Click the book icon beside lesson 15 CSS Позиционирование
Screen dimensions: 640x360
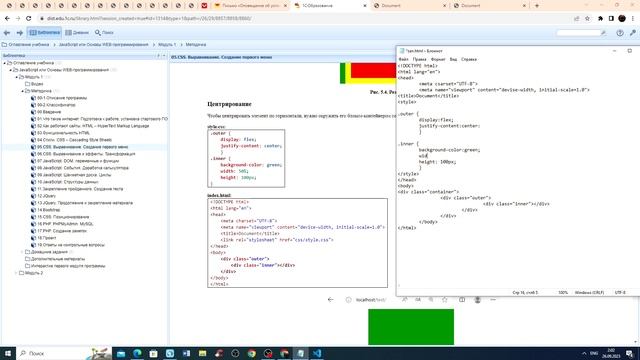click(x=33, y=217)
